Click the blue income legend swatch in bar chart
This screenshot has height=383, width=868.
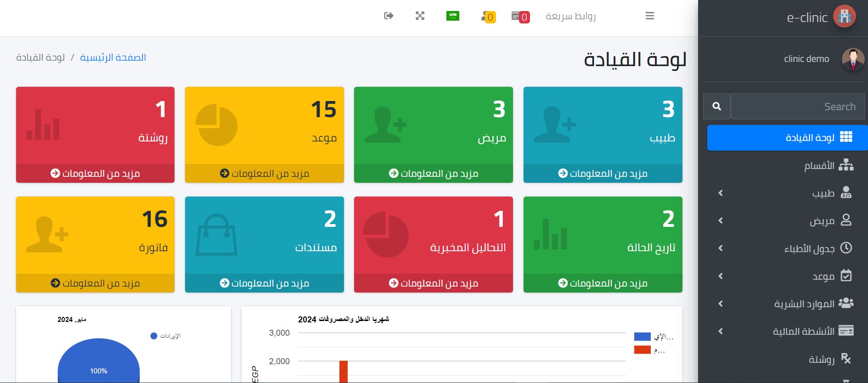coord(642,337)
